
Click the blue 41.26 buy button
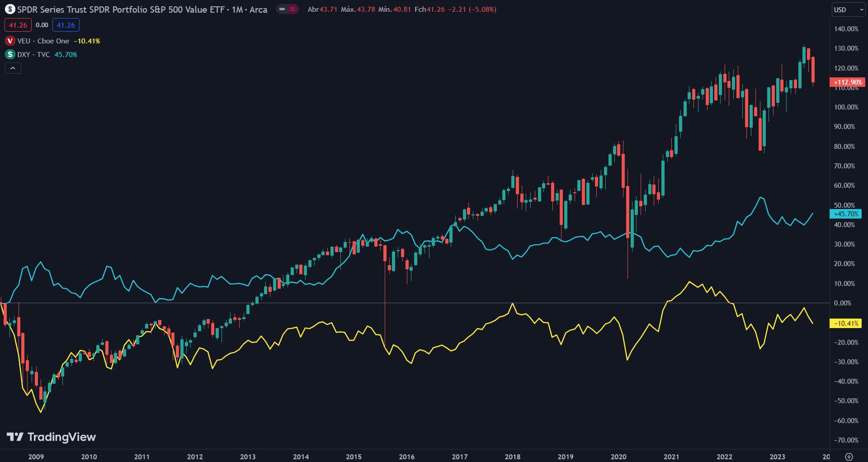click(x=66, y=25)
